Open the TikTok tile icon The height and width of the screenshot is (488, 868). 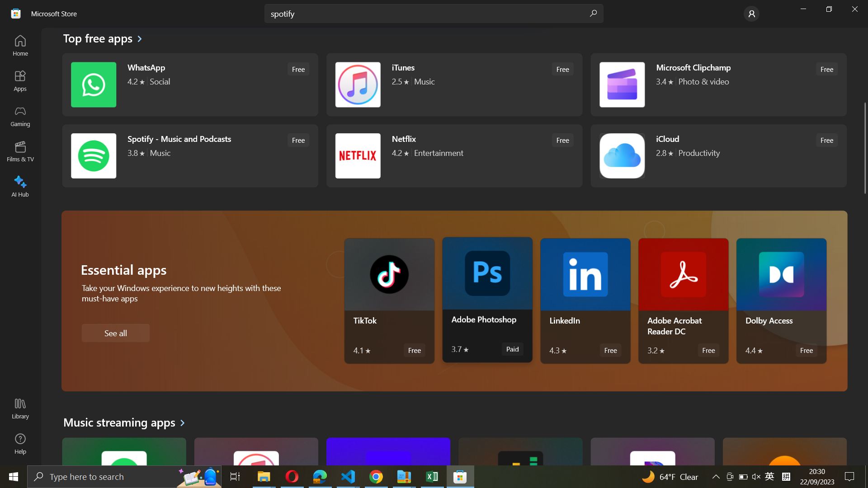click(x=389, y=274)
